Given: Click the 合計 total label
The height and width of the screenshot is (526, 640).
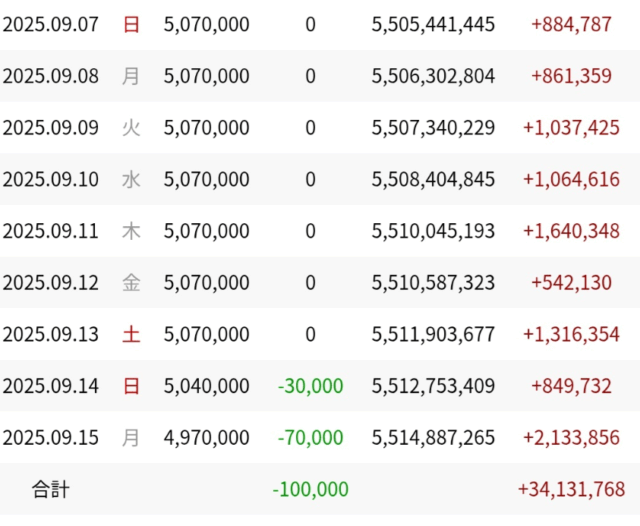Looking at the screenshot, I should (x=50, y=490).
